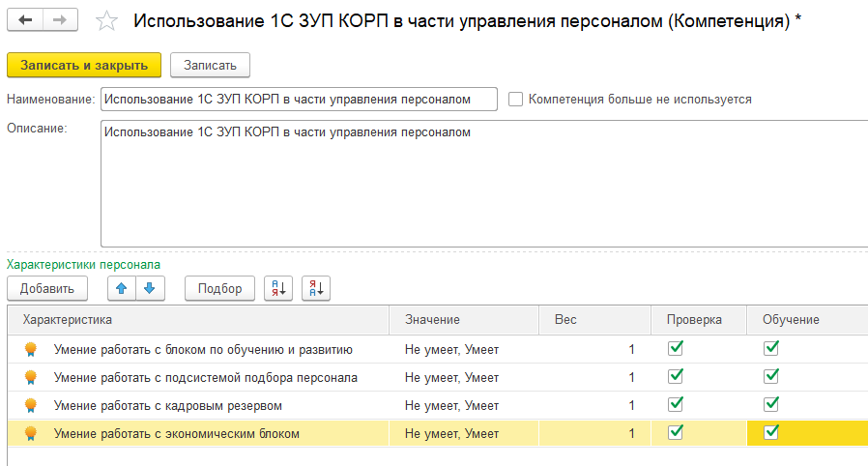The height and width of the screenshot is (466, 868).
Task: Sort characteristics ascending А-Я
Action: tap(278, 288)
